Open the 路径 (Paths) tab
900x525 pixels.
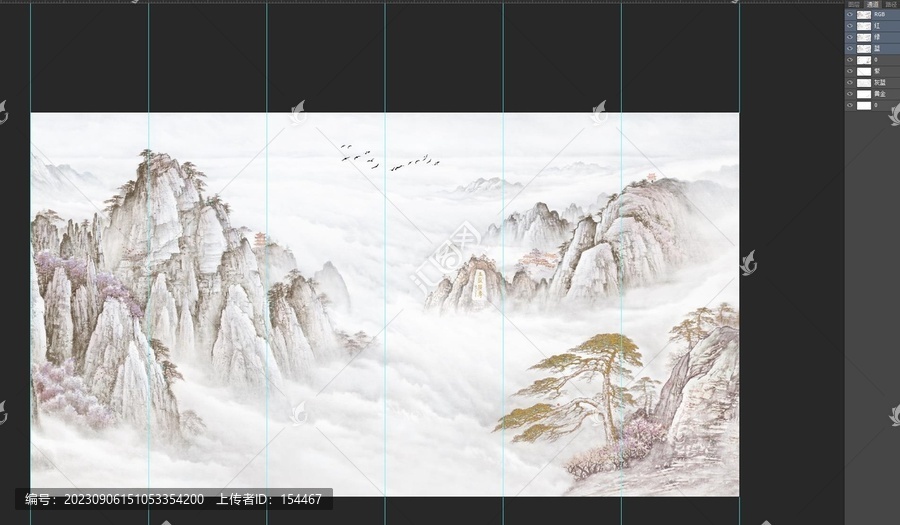coord(891,4)
